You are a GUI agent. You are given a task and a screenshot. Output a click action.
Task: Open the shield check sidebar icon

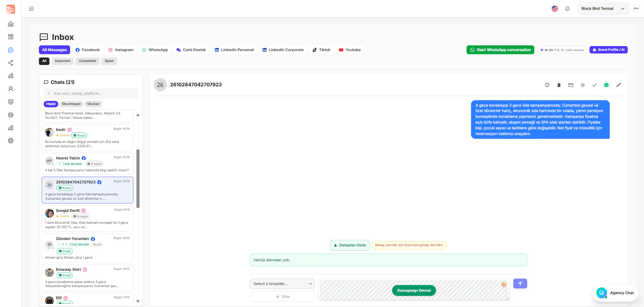click(11, 102)
